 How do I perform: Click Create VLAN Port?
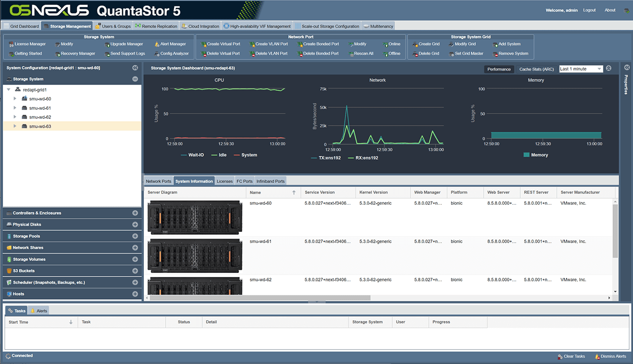269,44
